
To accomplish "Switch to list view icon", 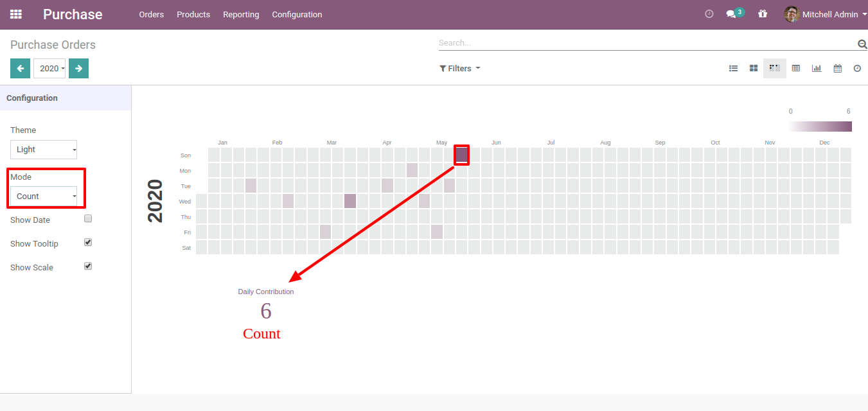I will tap(733, 68).
